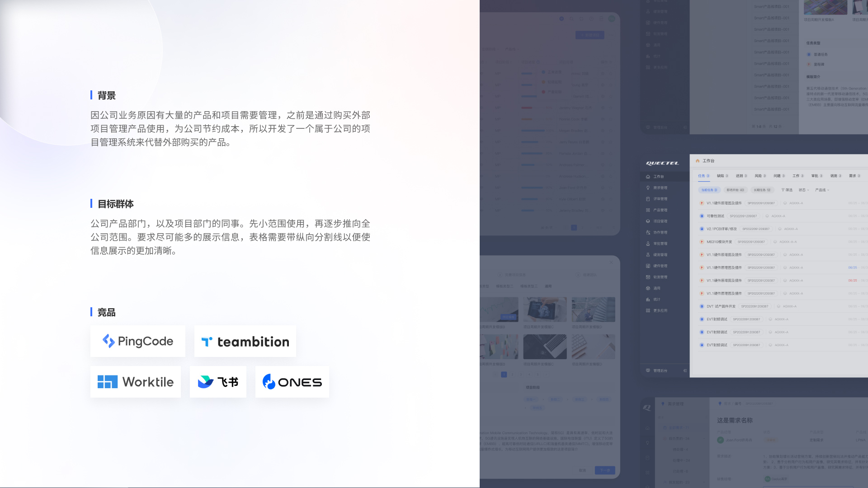Switch to the 调测 tab
The image size is (868, 488).
click(x=836, y=176)
